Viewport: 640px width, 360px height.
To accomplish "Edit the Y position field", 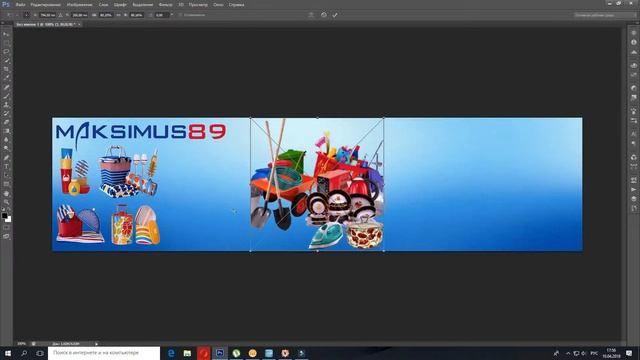I will click(79, 15).
